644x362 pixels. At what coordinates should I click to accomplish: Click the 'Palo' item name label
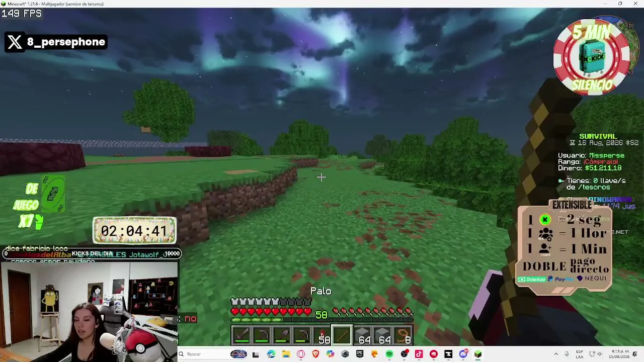click(x=321, y=291)
